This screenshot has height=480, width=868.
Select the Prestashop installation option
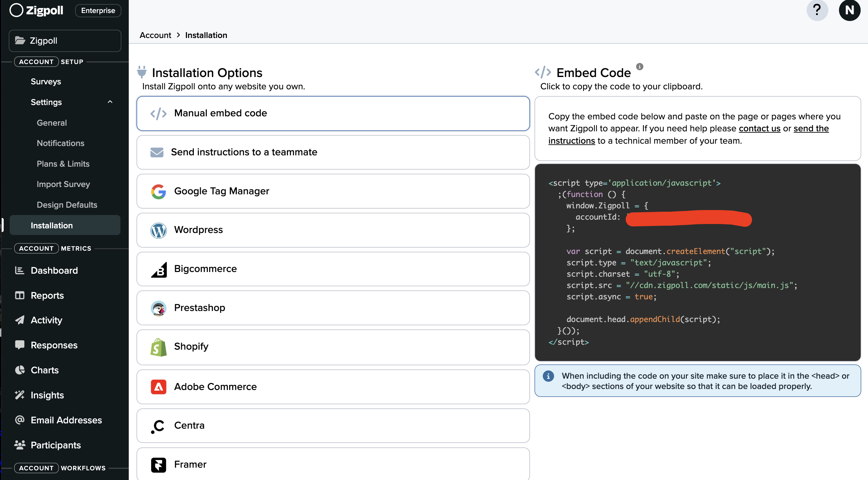(333, 308)
